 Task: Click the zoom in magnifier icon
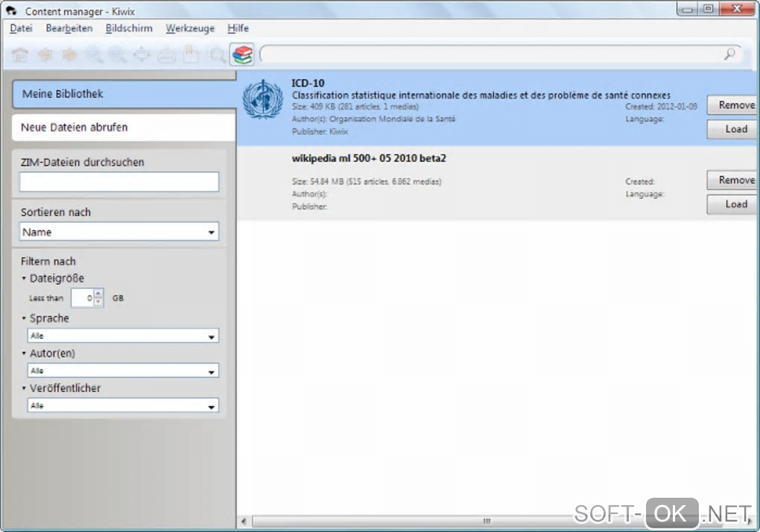click(x=94, y=54)
